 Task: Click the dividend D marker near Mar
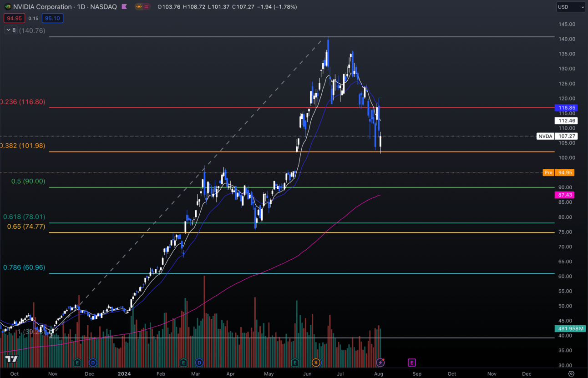[199, 363]
